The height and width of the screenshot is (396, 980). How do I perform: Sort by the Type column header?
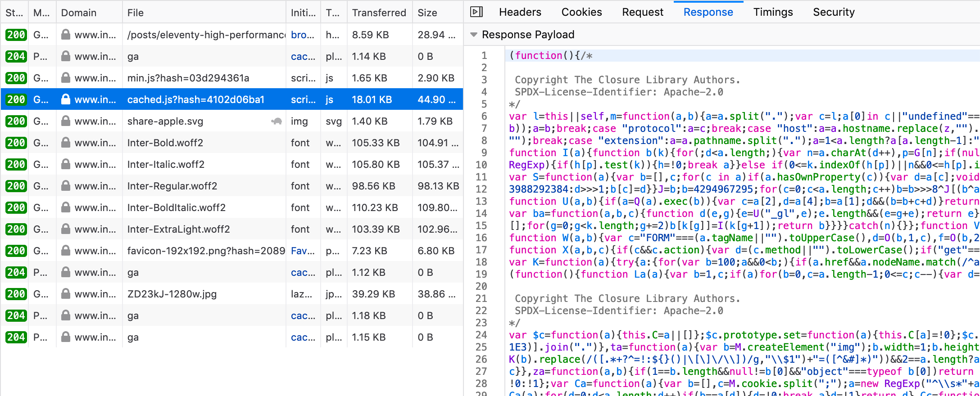click(334, 13)
